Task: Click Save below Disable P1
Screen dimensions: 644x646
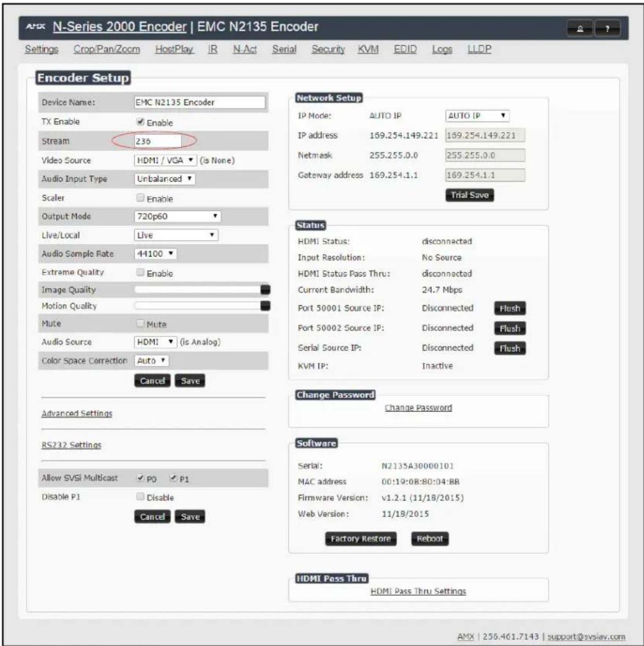Action: point(190,516)
